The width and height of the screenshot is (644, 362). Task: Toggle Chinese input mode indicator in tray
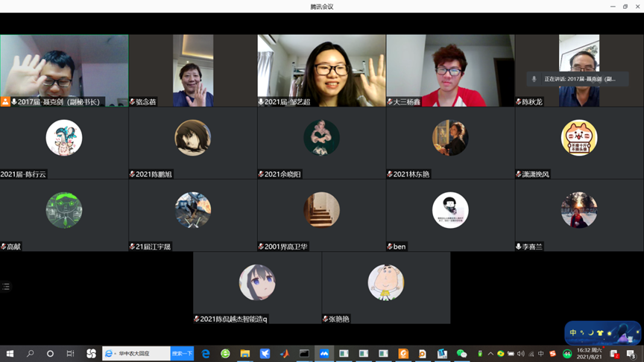pos(541,354)
